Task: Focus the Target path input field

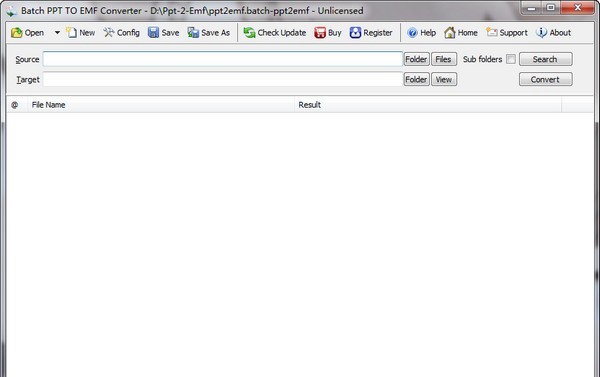Action: [223, 79]
